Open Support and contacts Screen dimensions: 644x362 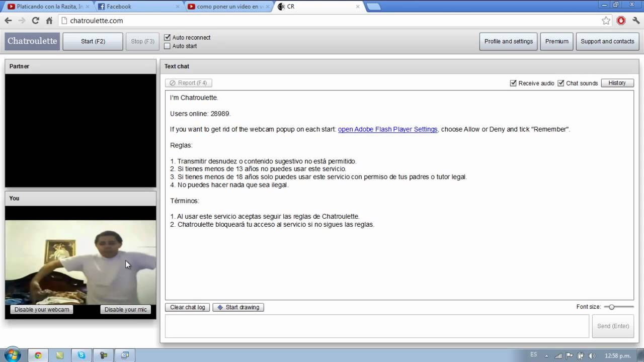coord(607,41)
